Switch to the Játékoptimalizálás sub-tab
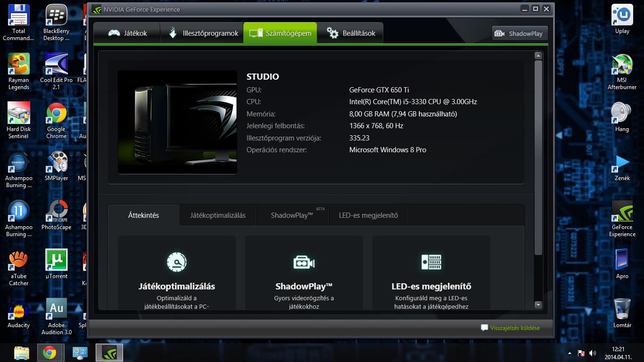Image resolution: width=644 pixels, height=362 pixels. coord(218,215)
